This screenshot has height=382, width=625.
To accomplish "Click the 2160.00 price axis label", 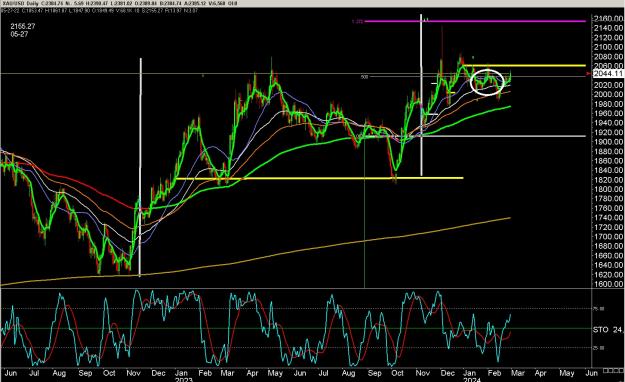I will point(608,18).
